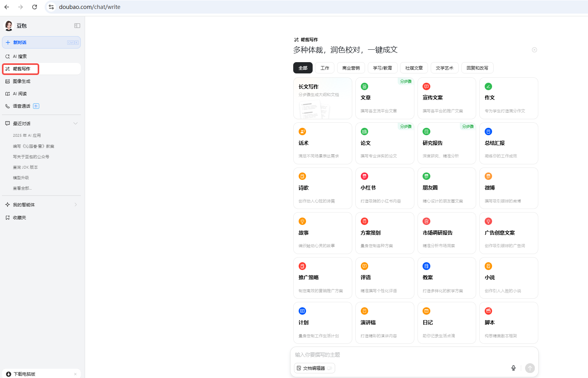
Task: Click the orange 演讲稿 card icon
Action: coord(364,311)
